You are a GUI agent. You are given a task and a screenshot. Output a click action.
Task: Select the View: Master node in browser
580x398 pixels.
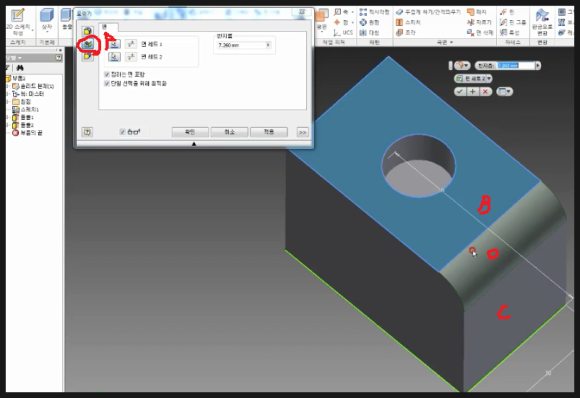(x=28, y=94)
